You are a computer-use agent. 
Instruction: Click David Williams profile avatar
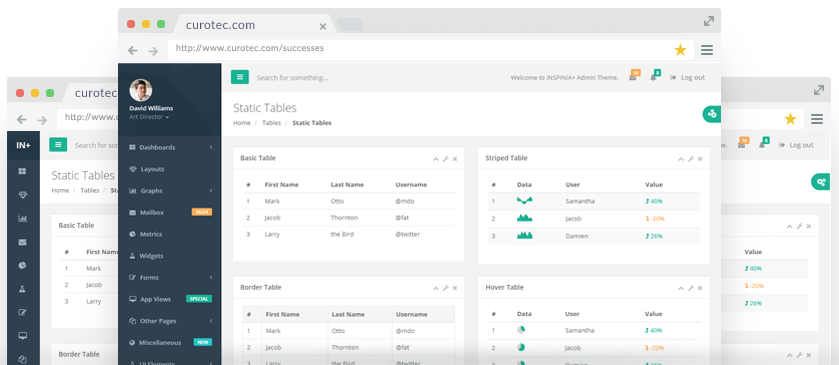point(141,90)
